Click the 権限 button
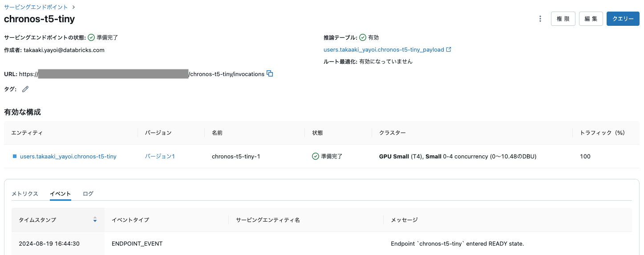Screen dimensions: 644x255 (x=563, y=19)
